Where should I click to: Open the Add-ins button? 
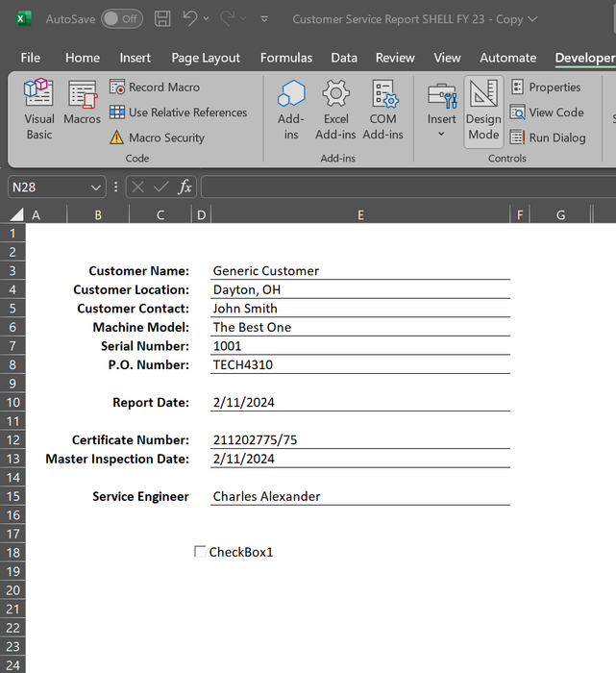291,110
